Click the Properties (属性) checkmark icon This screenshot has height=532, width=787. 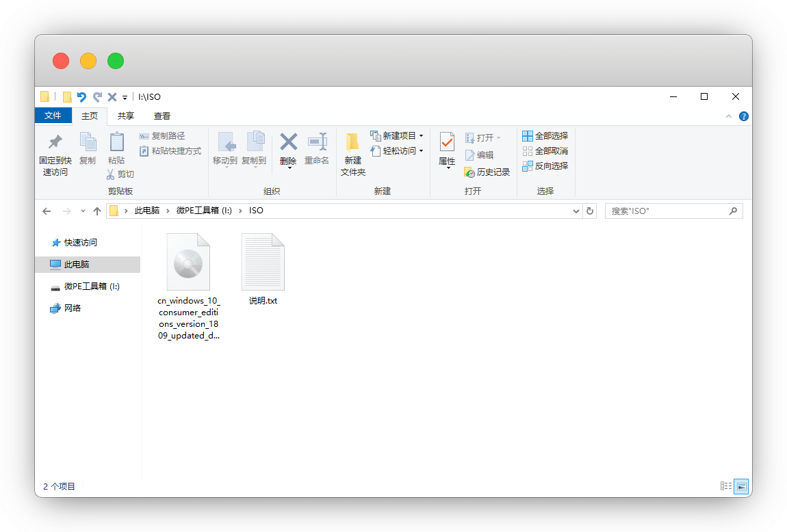point(447,142)
